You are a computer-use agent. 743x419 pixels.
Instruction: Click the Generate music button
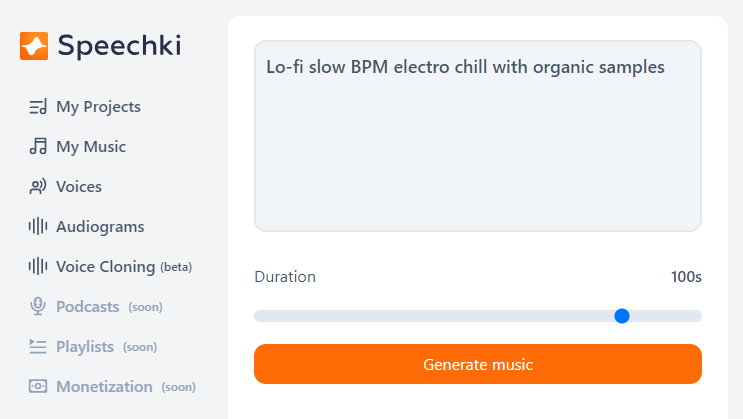[478, 364]
